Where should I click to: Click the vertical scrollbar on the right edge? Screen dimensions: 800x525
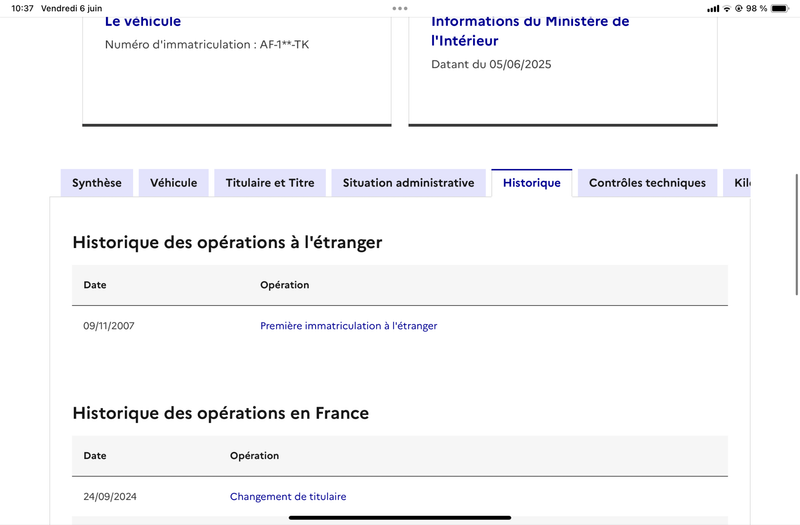click(796, 234)
